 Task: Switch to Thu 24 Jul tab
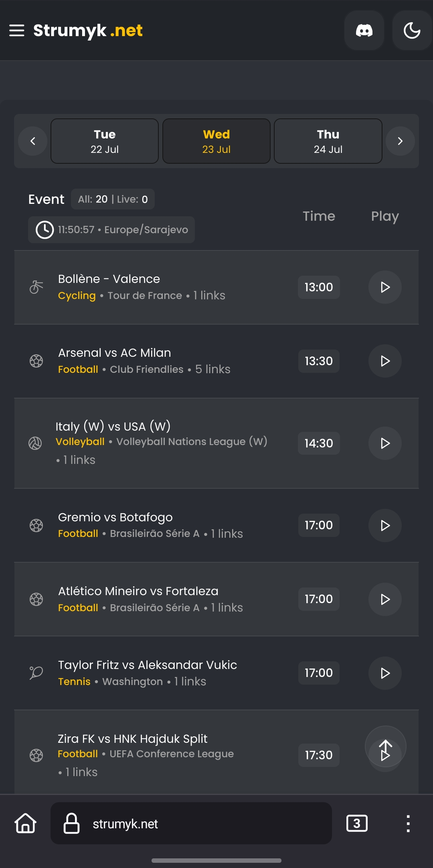pyautogui.click(x=328, y=141)
